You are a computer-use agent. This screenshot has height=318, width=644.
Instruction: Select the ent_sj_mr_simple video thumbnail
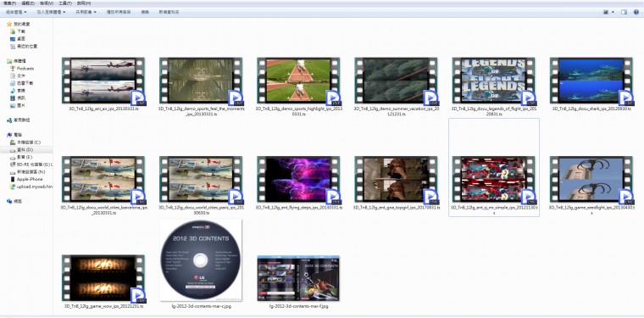click(x=494, y=179)
